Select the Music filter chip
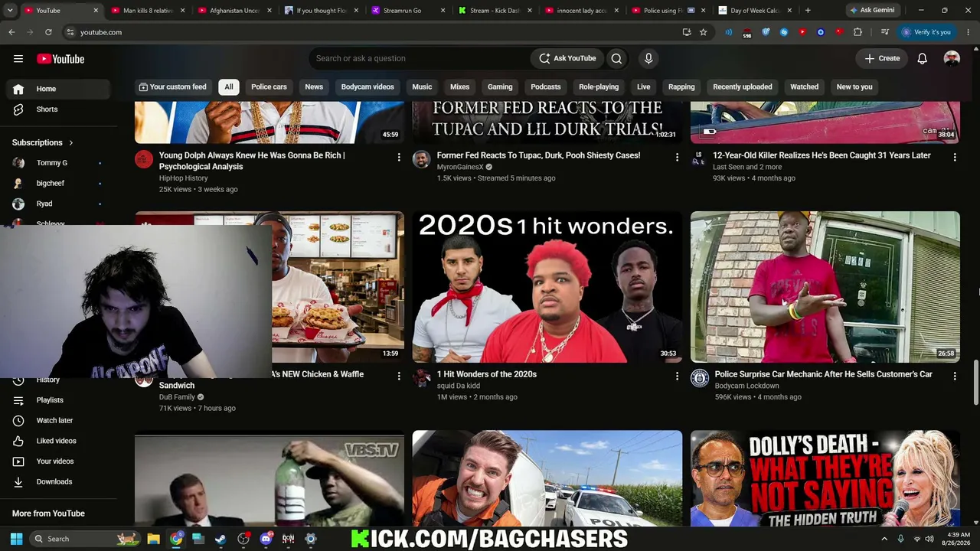 click(422, 86)
